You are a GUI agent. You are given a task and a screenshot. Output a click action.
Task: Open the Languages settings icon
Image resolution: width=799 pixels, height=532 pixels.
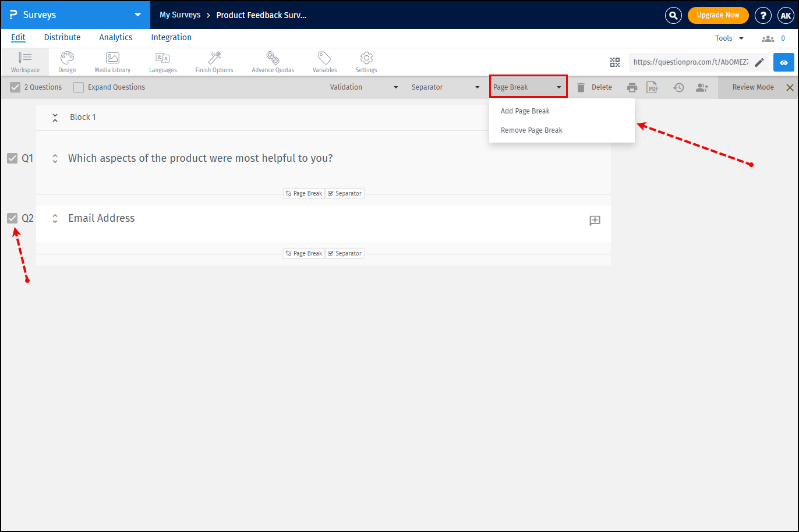click(x=162, y=62)
